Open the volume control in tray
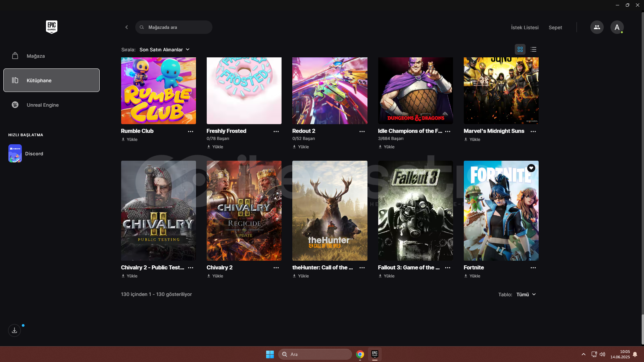 (x=602, y=354)
